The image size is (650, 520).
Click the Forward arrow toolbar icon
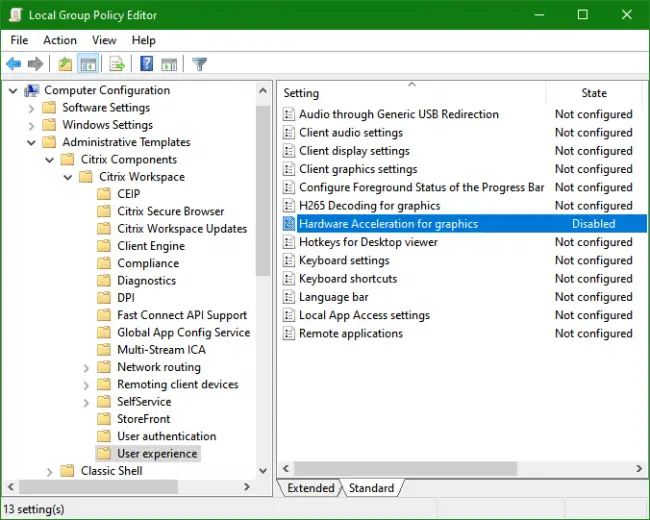(35, 64)
